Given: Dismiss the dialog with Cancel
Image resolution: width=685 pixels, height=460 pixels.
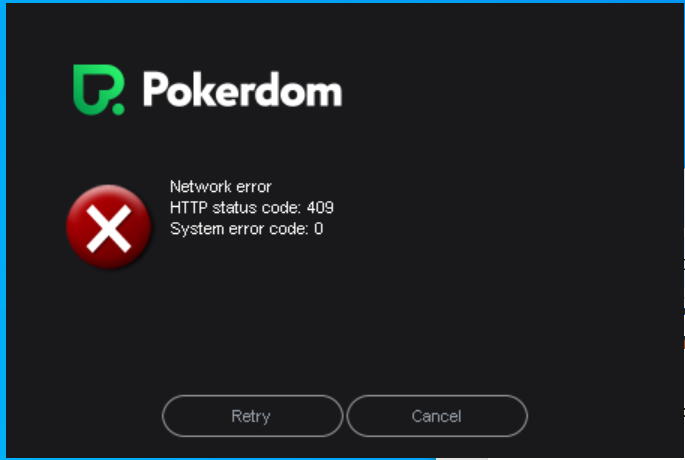Looking at the screenshot, I should click(437, 416).
